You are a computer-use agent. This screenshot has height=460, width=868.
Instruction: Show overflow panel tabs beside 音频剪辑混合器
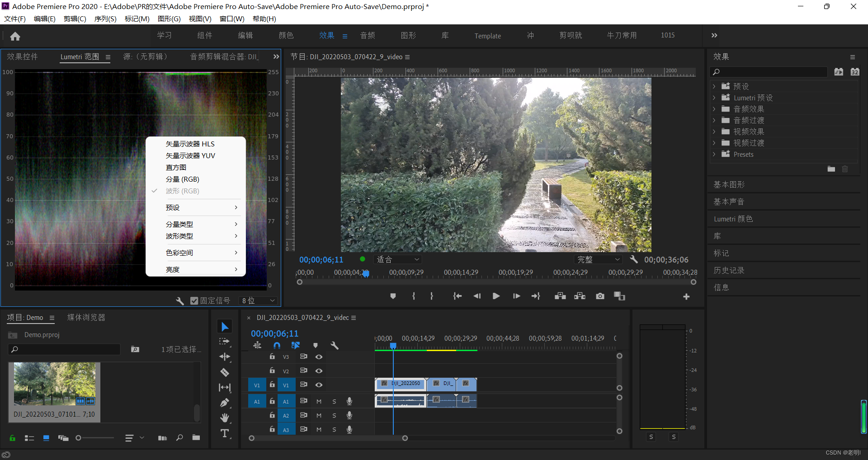point(276,56)
